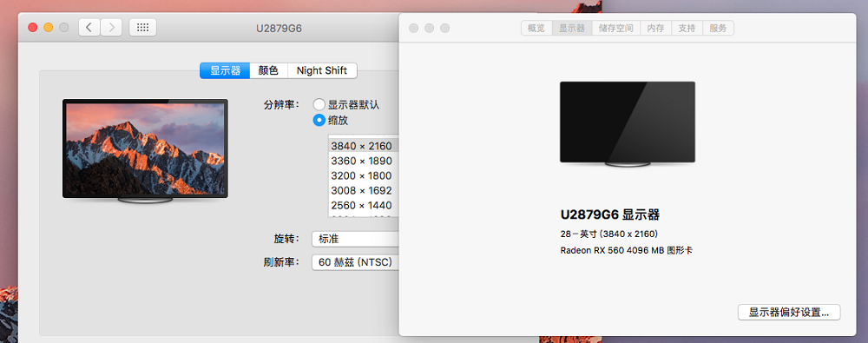868x343 pixels.
Task: Select resolution 2560 × 1440
Action: (364, 206)
